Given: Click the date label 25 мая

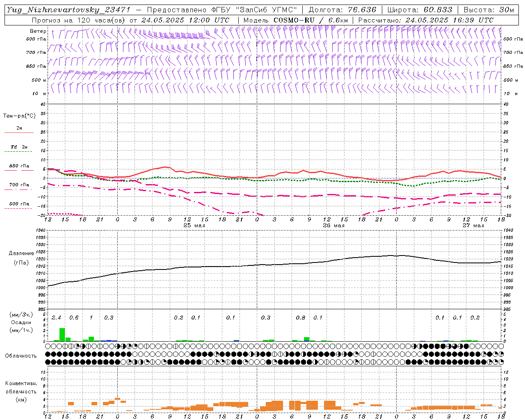Looking at the screenshot, I should click(x=194, y=226).
